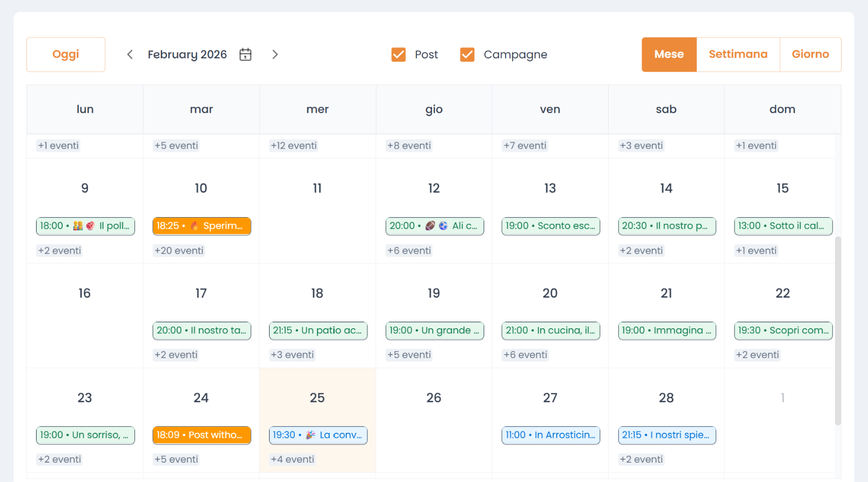Expand the +6 eventi link on February 20

[x=525, y=355]
